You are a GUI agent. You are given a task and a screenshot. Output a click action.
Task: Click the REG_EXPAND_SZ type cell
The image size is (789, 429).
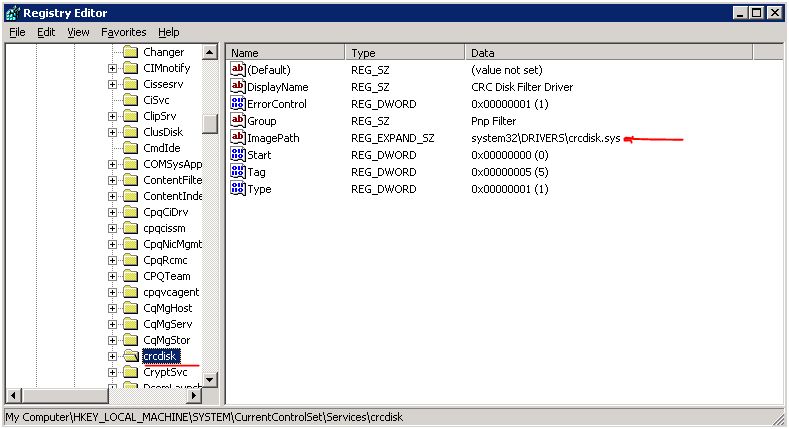tap(392, 138)
